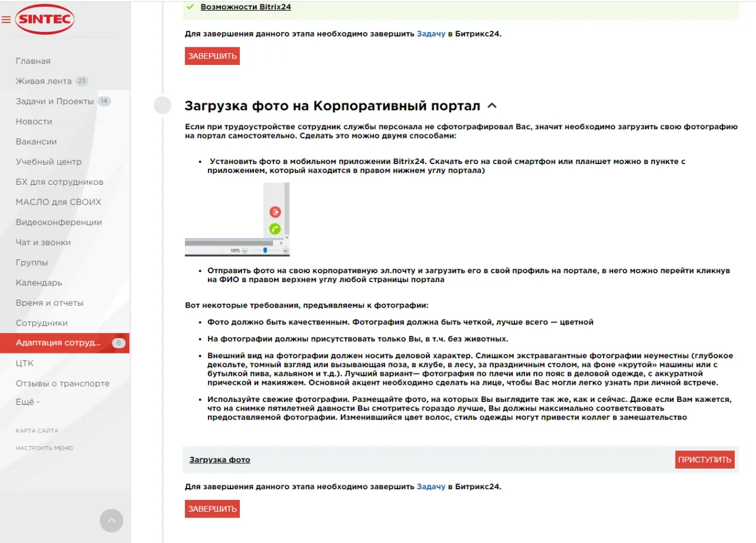Image resolution: width=756 pixels, height=543 pixels.
Task: Open the Возможности Bitrix24 link
Action: click(x=246, y=6)
